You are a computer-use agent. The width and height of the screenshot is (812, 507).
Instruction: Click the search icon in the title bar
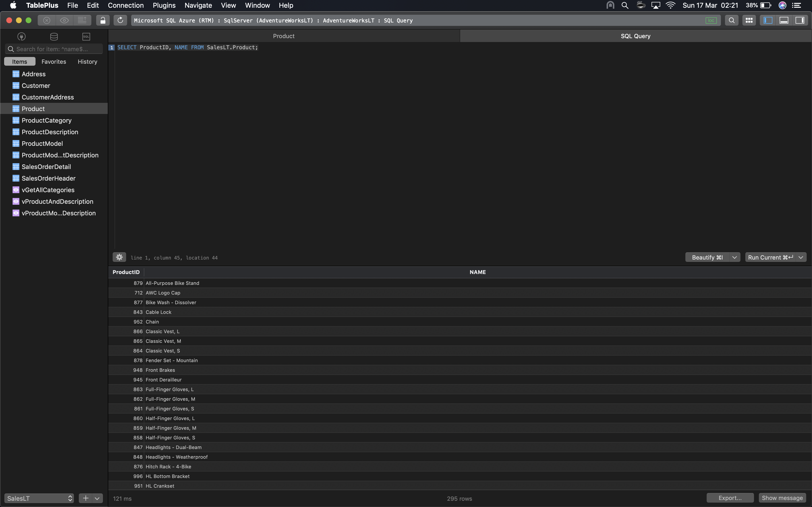tap(732, 20)
